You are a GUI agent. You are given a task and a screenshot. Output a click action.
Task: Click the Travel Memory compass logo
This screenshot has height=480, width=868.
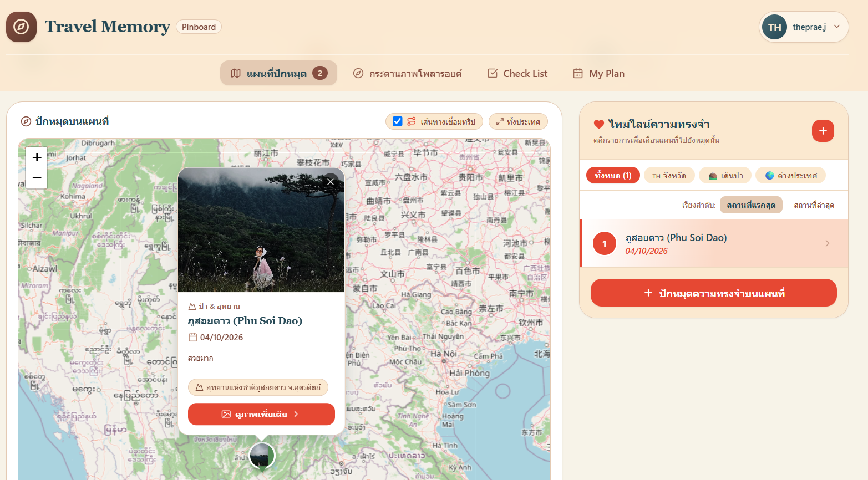(x=21, y=27)
